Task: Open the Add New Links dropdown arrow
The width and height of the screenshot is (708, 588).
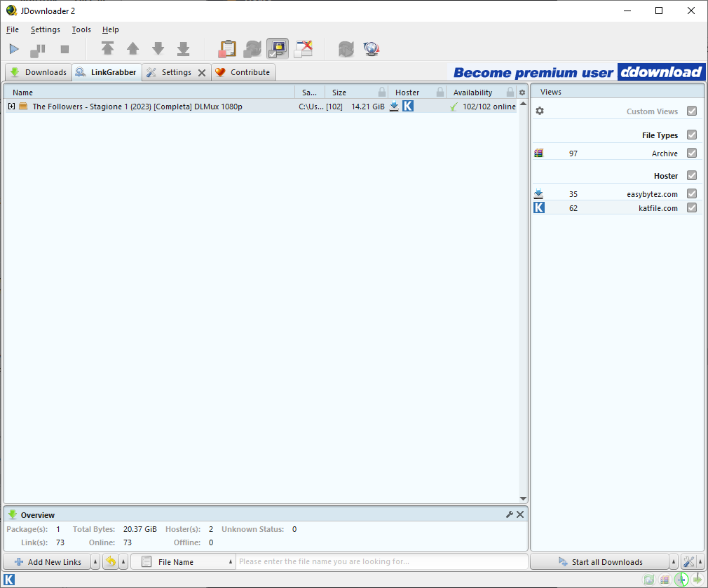Action: [x=95, y=562]
